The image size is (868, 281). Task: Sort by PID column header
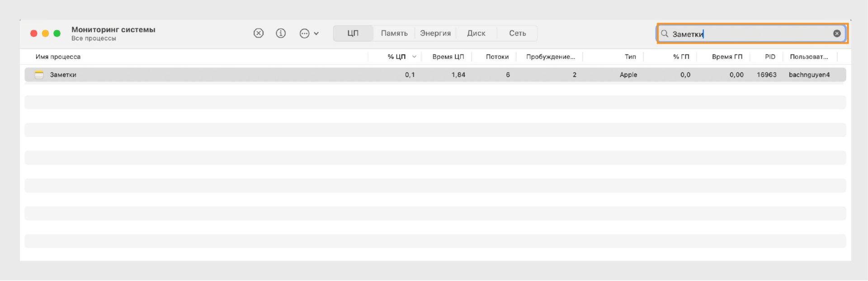click(770, 57)
